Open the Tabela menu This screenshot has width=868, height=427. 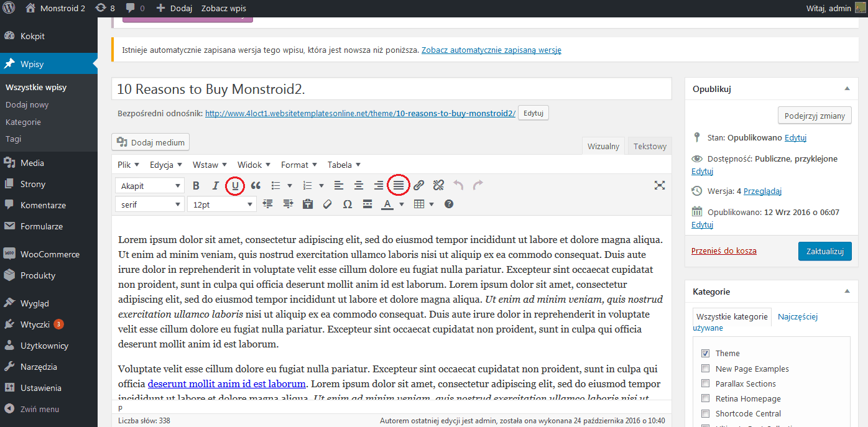[344, 165]
